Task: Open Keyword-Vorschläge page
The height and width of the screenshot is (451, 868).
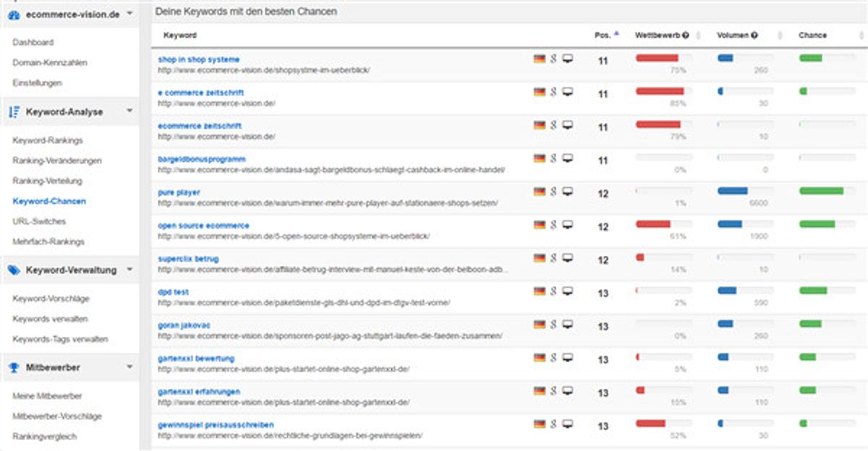Action: pos(51,298)
